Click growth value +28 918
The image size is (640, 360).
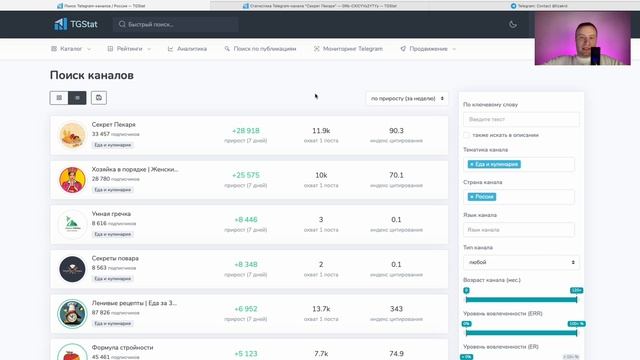[x=246, y=131]
